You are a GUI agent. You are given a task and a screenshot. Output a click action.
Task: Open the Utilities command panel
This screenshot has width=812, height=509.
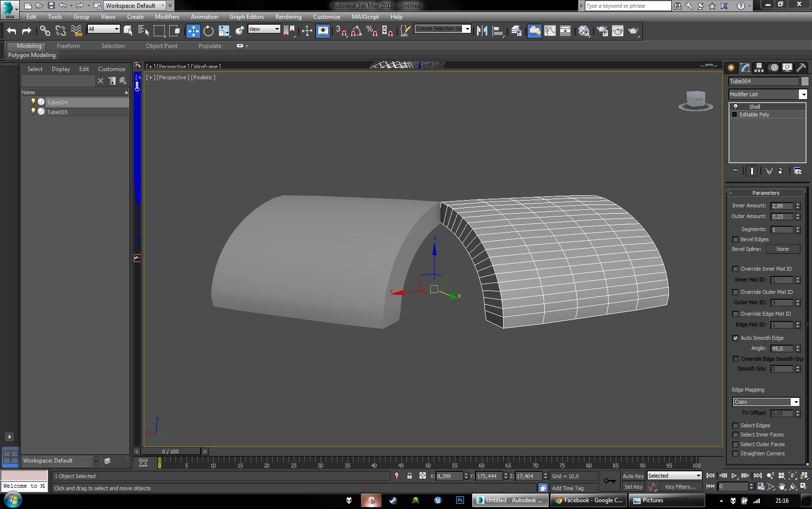tap(801, 68)
